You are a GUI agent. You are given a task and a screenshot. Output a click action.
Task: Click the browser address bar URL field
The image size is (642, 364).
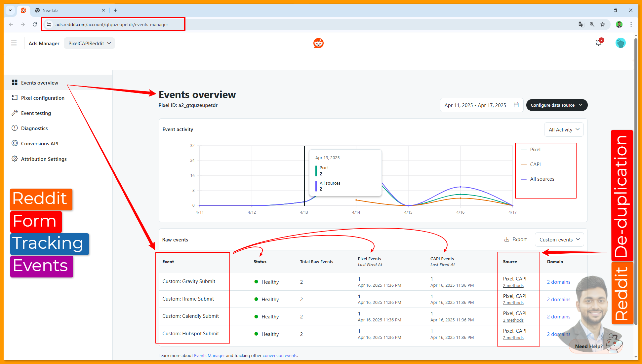tap(112, 24)
